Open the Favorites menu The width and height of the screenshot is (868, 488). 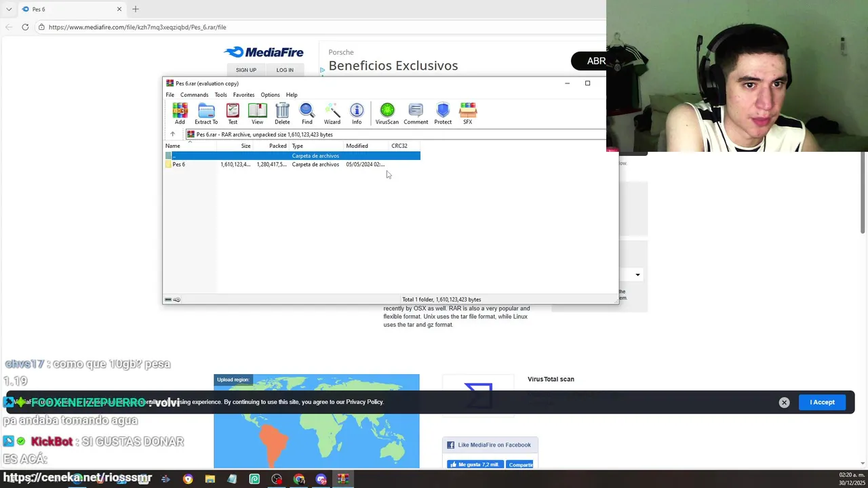tap(243, 95)
